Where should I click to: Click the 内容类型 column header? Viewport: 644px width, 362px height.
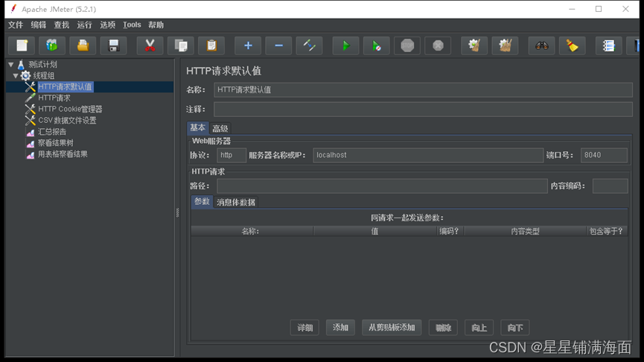[x=525, y=232]
